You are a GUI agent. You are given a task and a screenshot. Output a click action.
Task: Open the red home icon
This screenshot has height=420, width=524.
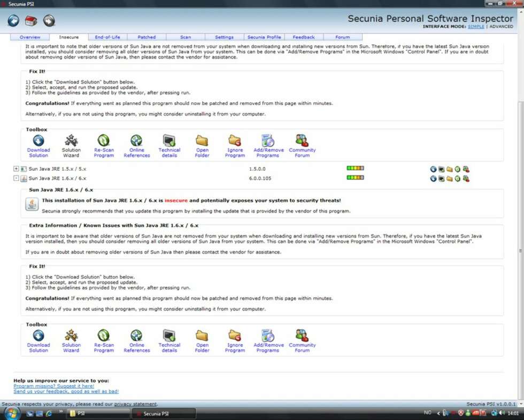tap(31, 21)
